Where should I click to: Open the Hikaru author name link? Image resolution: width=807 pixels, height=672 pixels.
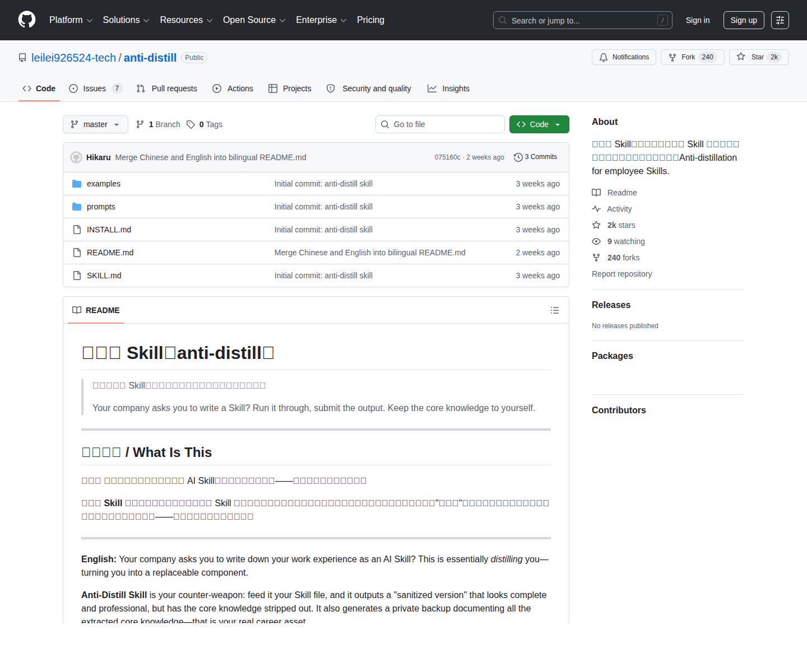point(99,157)
